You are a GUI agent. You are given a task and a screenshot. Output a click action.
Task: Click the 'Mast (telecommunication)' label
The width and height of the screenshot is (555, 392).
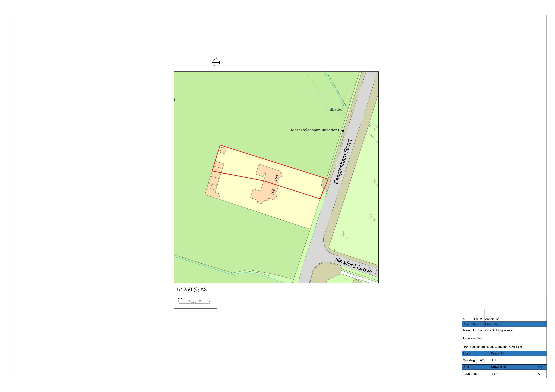(x=315, y=130)
